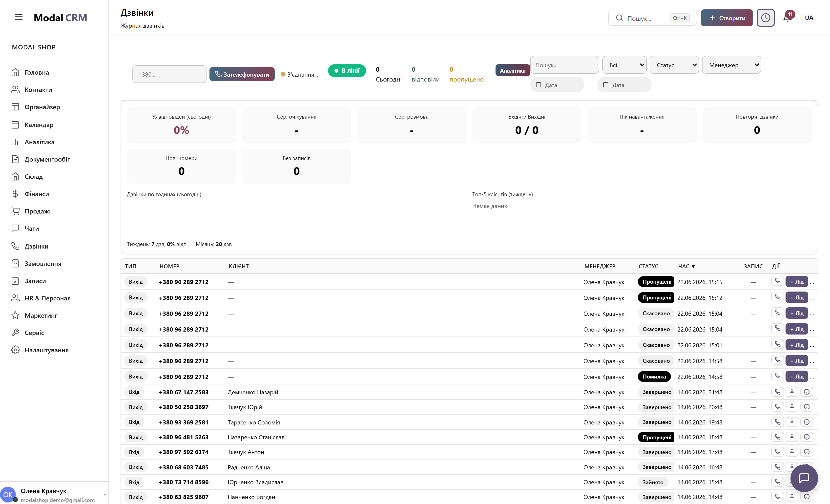Open the floating chat widget button

click(804, 478)
